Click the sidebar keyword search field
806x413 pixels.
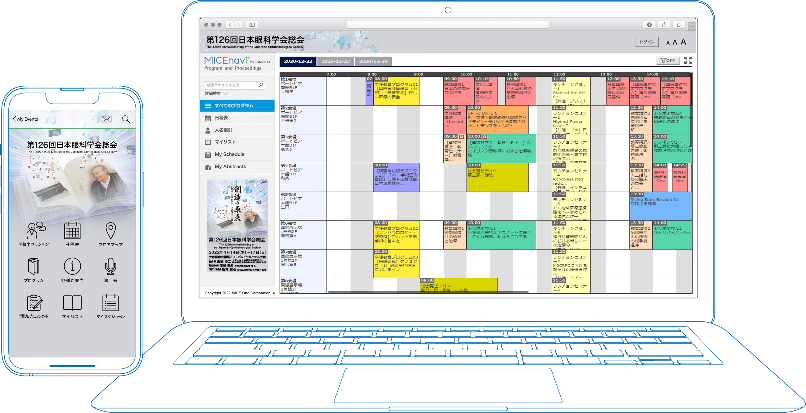(x=230, y=85)
